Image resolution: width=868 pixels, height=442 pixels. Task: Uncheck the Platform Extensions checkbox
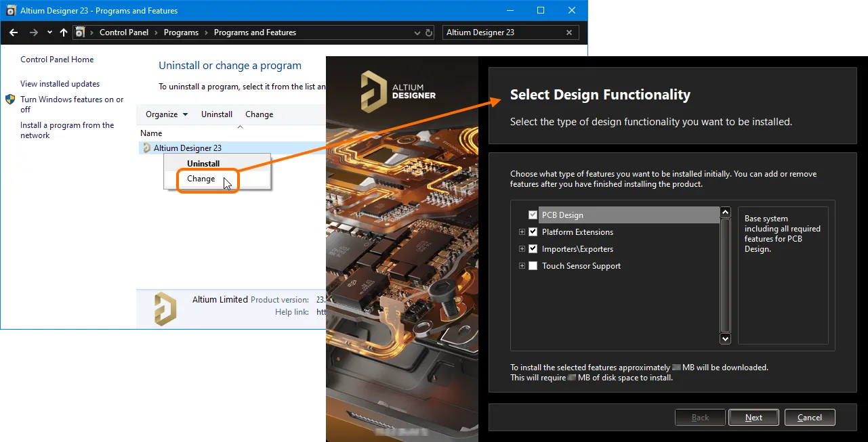coord(533,232)
